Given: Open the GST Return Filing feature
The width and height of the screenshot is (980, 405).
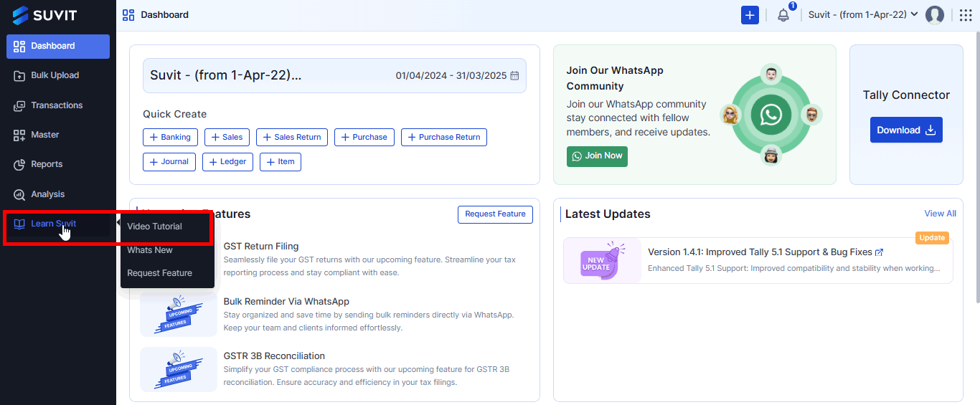Looking at the screenshot, I should pyautogui.click(x=261, y=247).
